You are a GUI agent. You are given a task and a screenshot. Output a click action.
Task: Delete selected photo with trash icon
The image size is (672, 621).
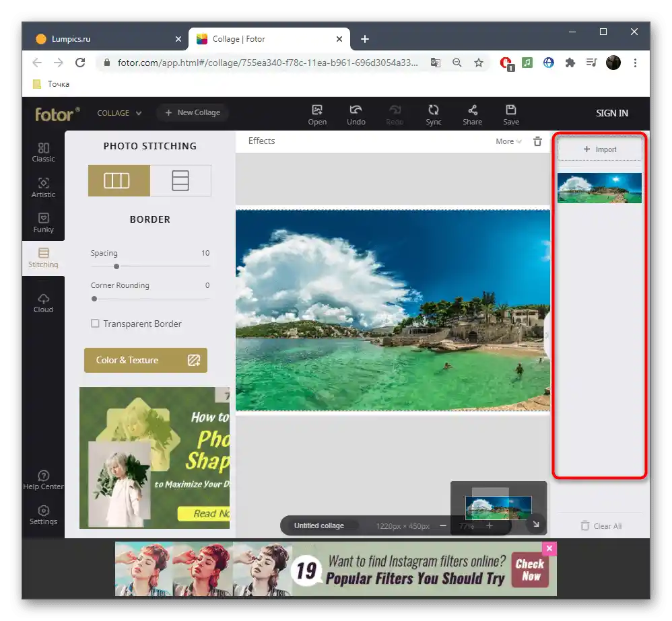[537, 141]
